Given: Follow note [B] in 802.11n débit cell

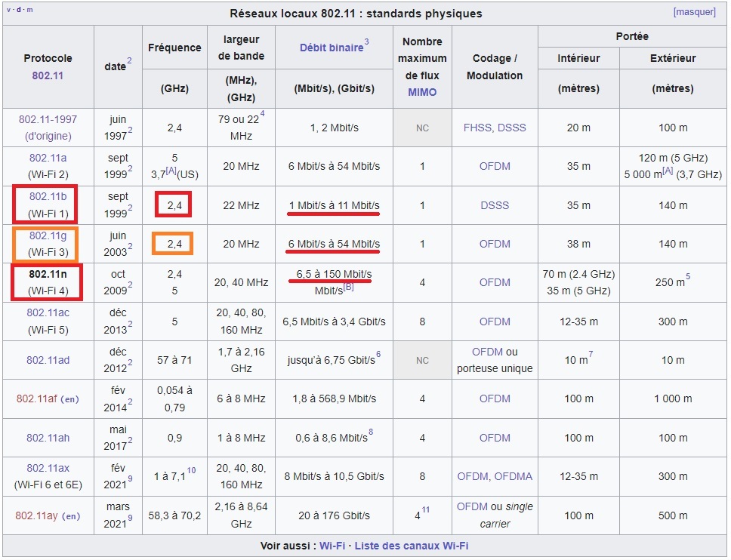Looking at the screenshot, I should 349,287.
